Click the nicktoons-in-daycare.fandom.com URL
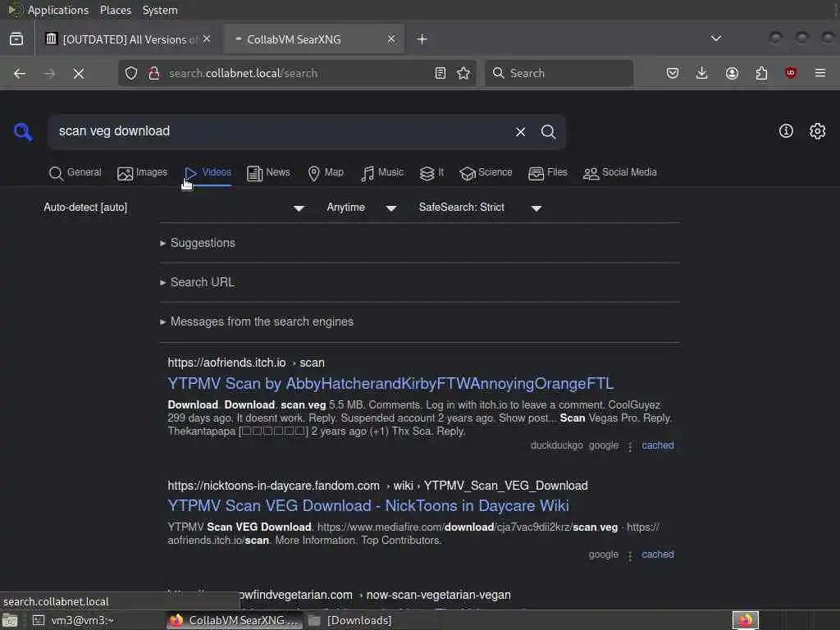Image resolution: width=840 pixels, height=630 pixels. point(377,486)
